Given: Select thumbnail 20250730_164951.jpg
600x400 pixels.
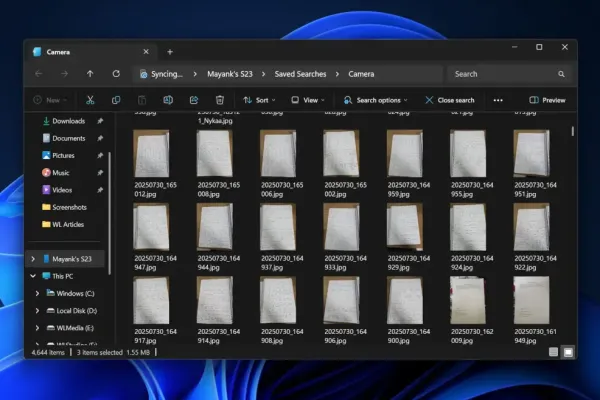Looking at the screenshot, I should tap(532, 153).
